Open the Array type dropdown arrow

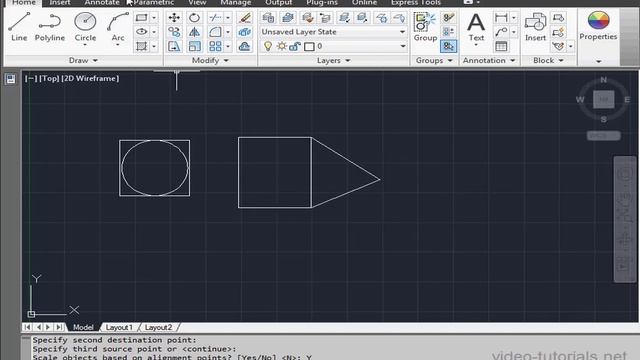228,46
